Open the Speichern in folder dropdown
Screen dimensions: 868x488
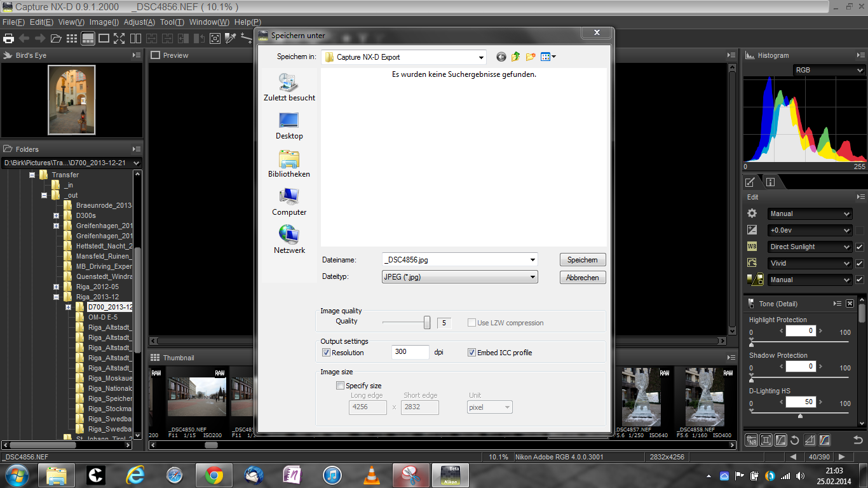[x=403, y=57]
